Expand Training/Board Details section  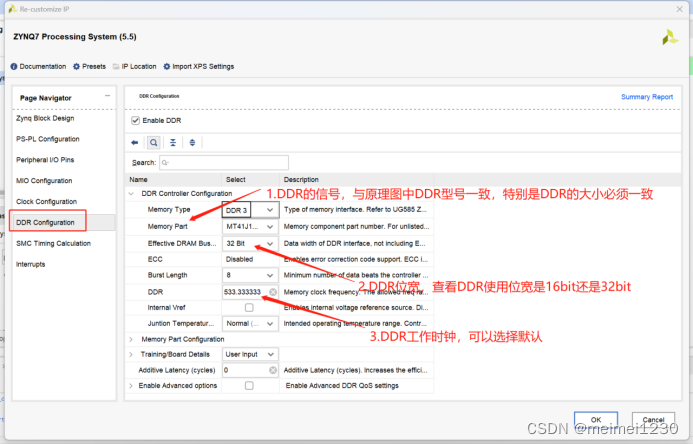(x=131, y=354)
